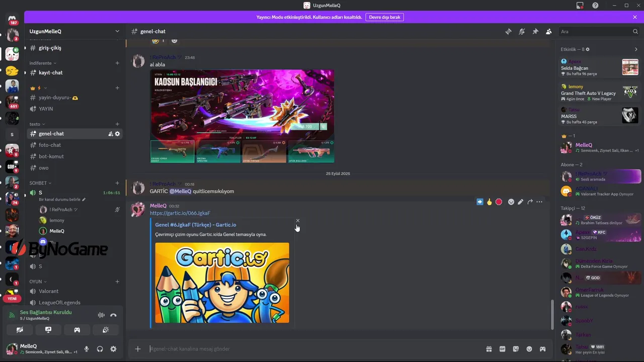Collapse the indiferente category
Screen dimensions: 644x362
[43, 63]
